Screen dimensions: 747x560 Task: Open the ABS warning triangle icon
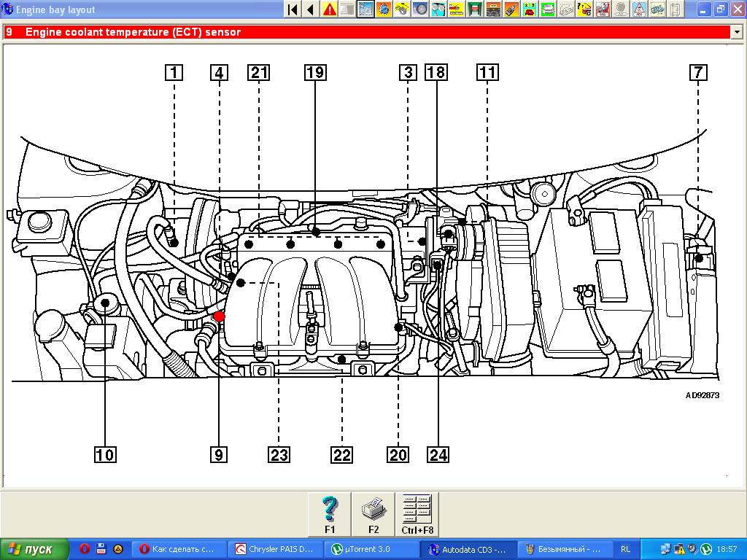(x=638, y=9)
